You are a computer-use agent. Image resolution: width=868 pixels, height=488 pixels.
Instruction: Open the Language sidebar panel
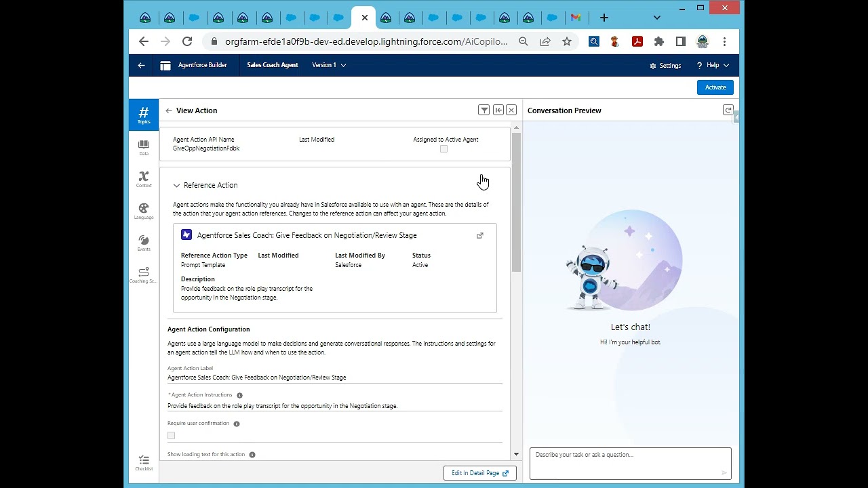[144, 211]
